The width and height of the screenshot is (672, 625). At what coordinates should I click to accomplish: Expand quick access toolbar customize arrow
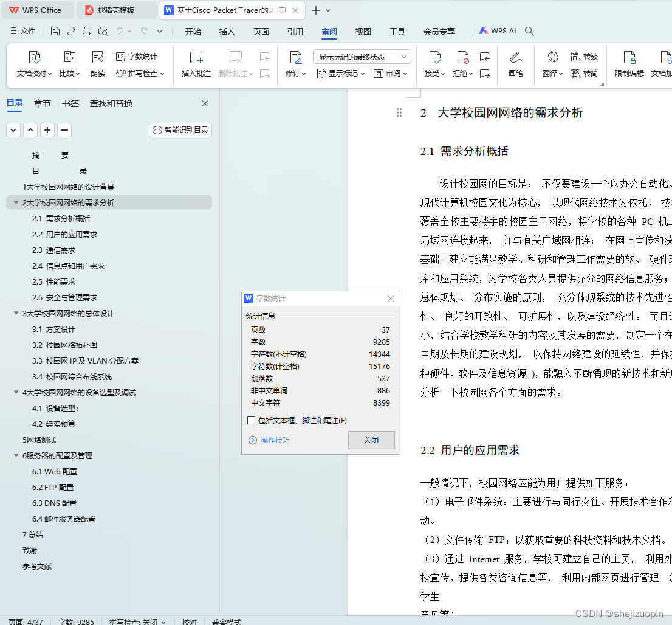[x=160, y=32]
